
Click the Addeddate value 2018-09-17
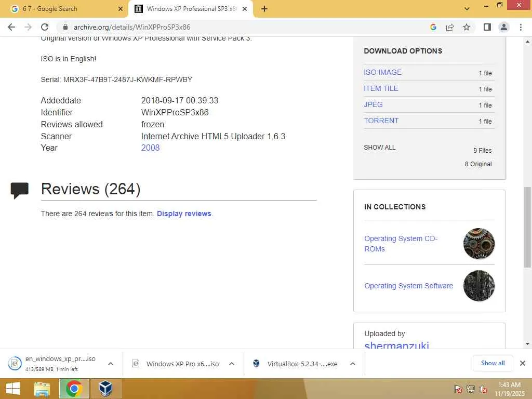click(x=180, y=101)
